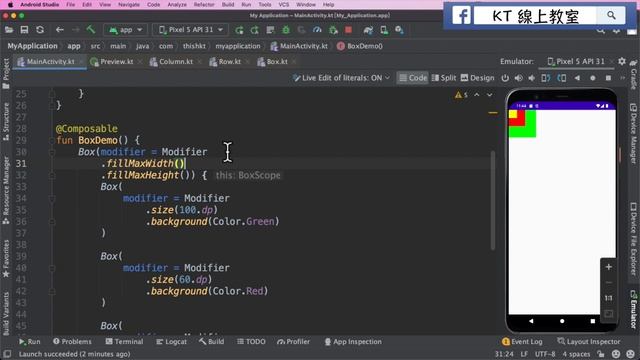This screenshot has height=360, width=640.
Task: Toggle the Build Variants panel
Action: [x=6, y=313]
